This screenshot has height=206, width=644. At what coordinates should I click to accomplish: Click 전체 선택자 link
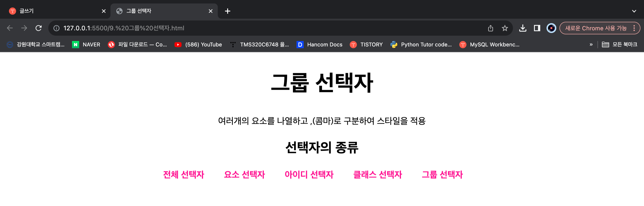pos(184,174)
